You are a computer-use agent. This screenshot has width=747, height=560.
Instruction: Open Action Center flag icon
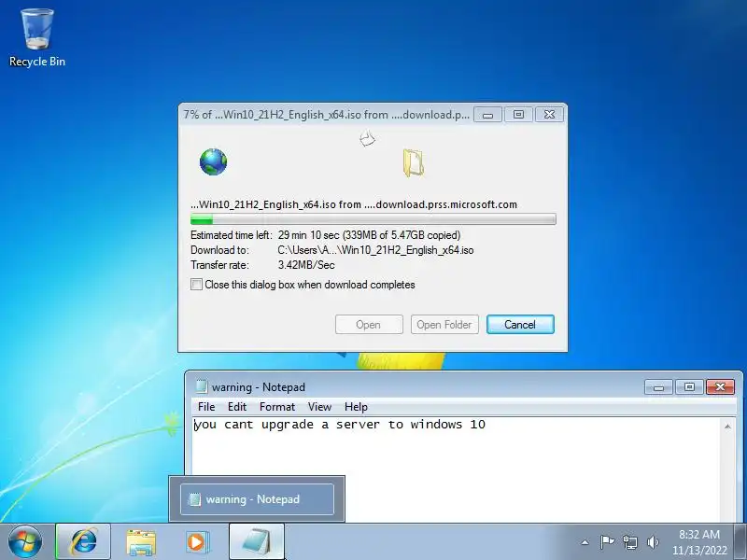tap(607, 542)
